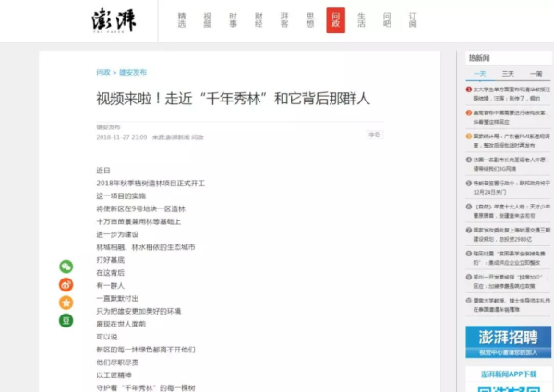The image size is (554, 392).
Task: Click the orange star QZone share icon
Action: click(66, 303)
